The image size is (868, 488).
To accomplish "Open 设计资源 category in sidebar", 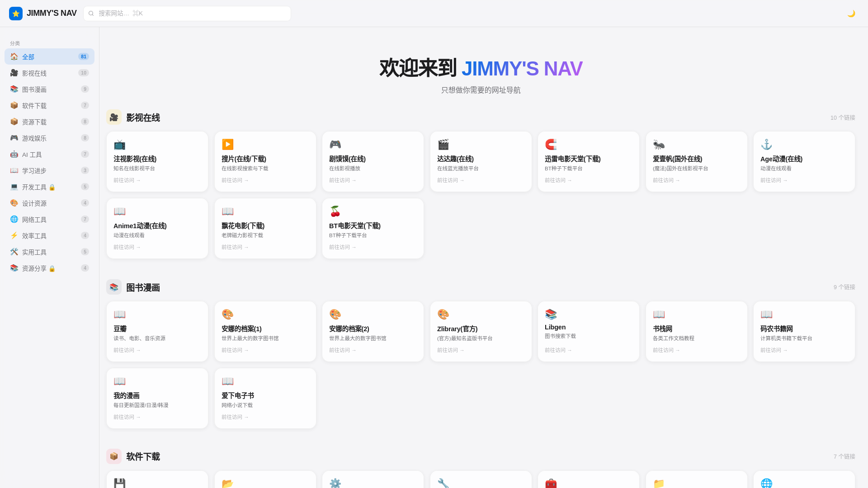I will 50,203.
